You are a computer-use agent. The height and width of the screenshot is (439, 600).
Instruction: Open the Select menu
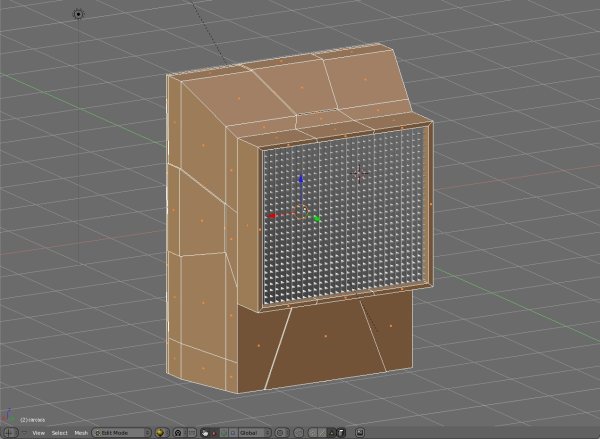(x=60, y=433)
